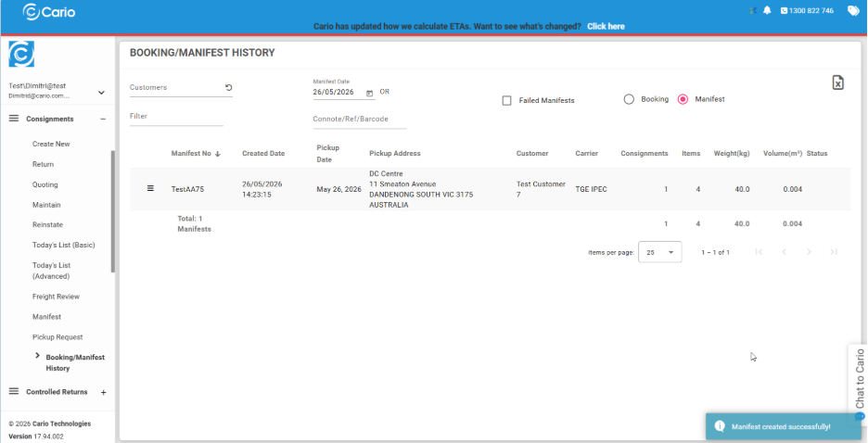Open Chat to Cario widget
This screenshot has width=868, height=443.
(x=859, y=384)
